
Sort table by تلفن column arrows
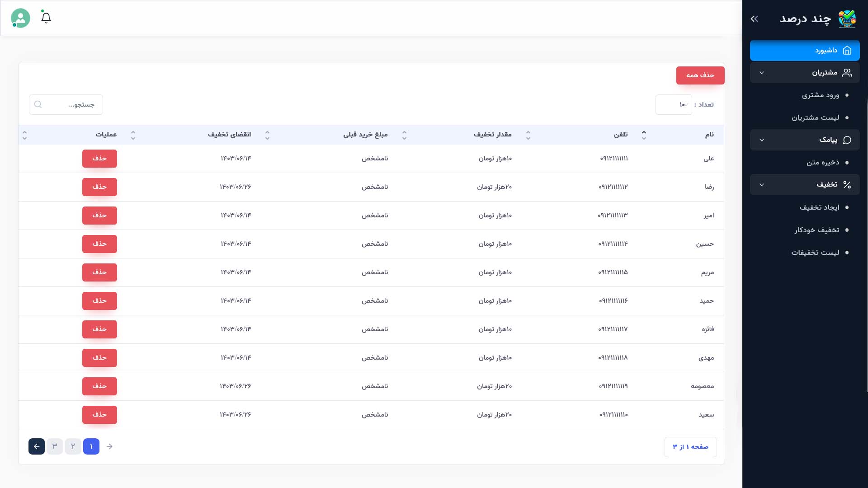coord(644,135)
